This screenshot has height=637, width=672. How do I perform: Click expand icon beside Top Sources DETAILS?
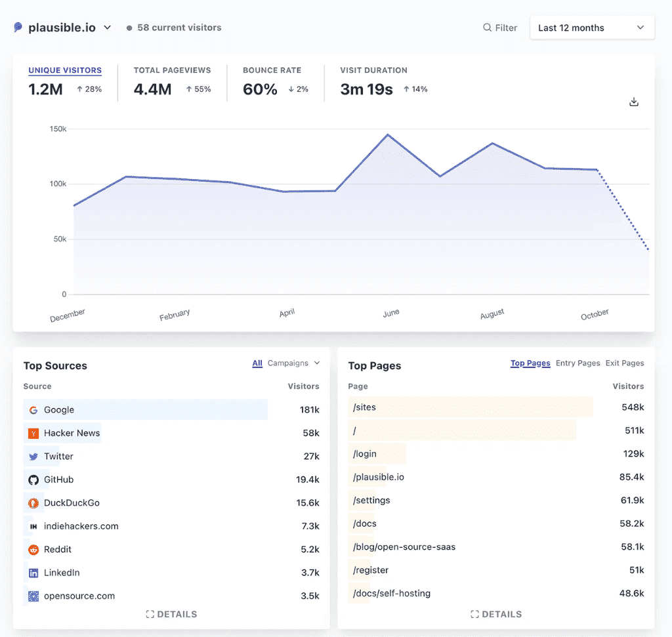[x=150, y=614]
